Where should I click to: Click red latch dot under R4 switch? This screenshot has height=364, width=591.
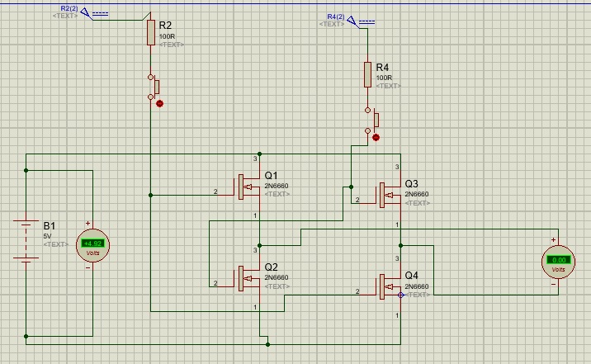[376, 138]
